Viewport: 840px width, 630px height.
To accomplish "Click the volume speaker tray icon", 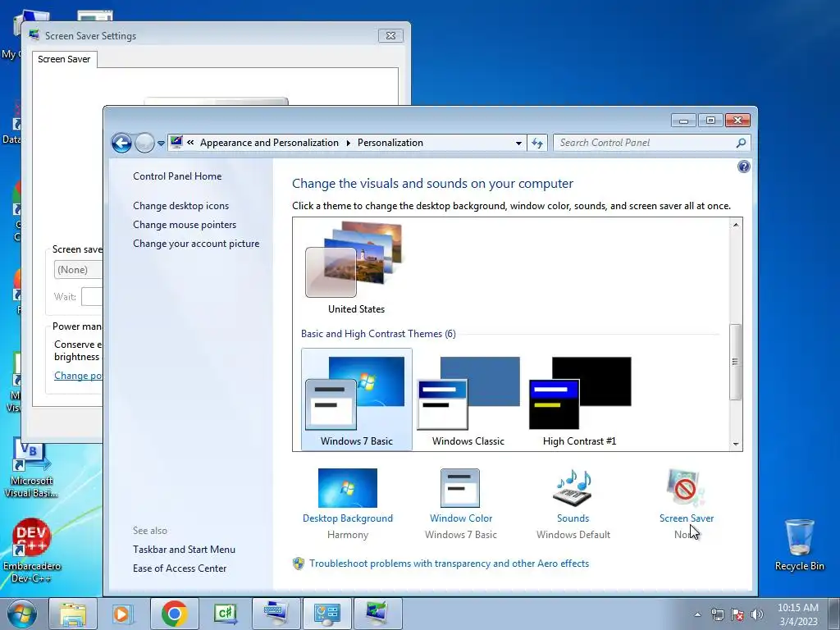I will (x=756, y=614).
